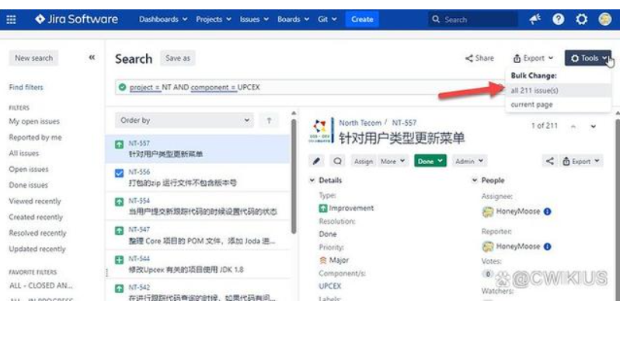Select the Open issues filter

[29, 169]
